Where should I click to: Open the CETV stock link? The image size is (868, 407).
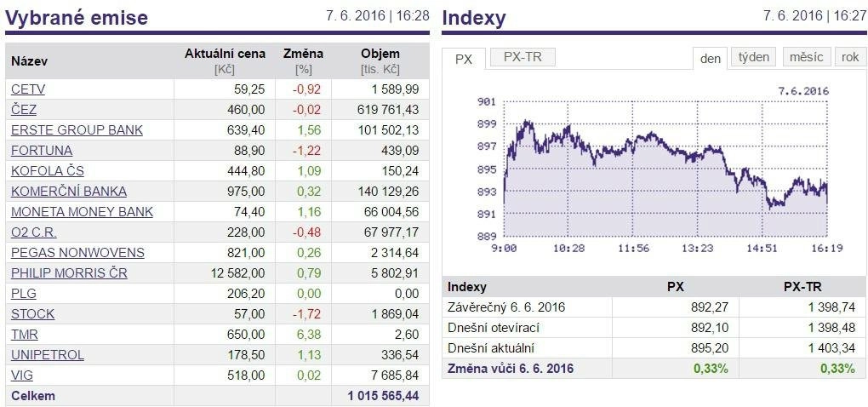(x=28, y=89)
